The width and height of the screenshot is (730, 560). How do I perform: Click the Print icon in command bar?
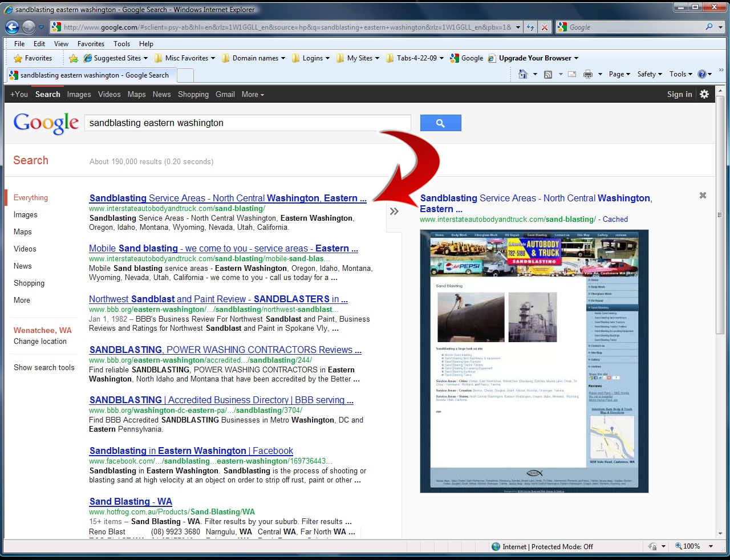[x=587, y=74]
